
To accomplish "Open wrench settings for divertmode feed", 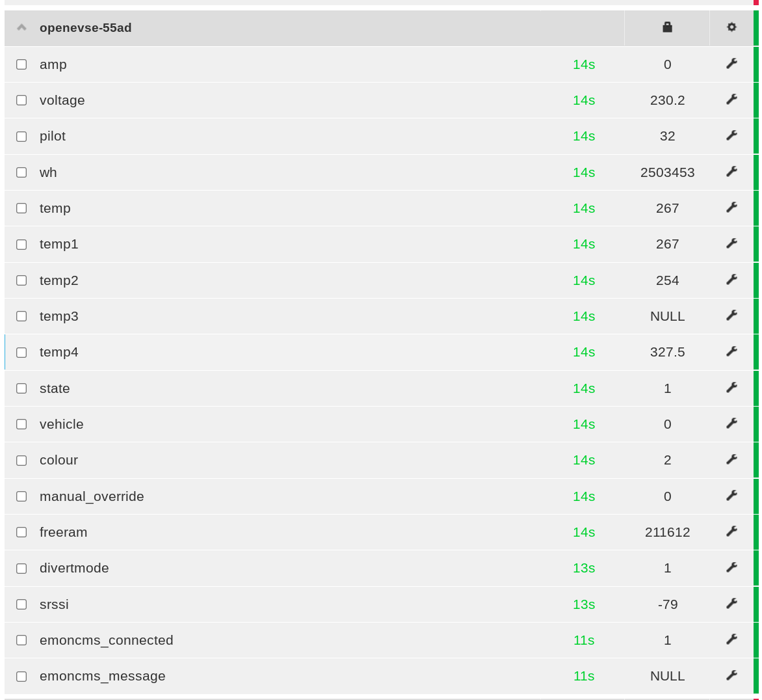I will point(731,567).
